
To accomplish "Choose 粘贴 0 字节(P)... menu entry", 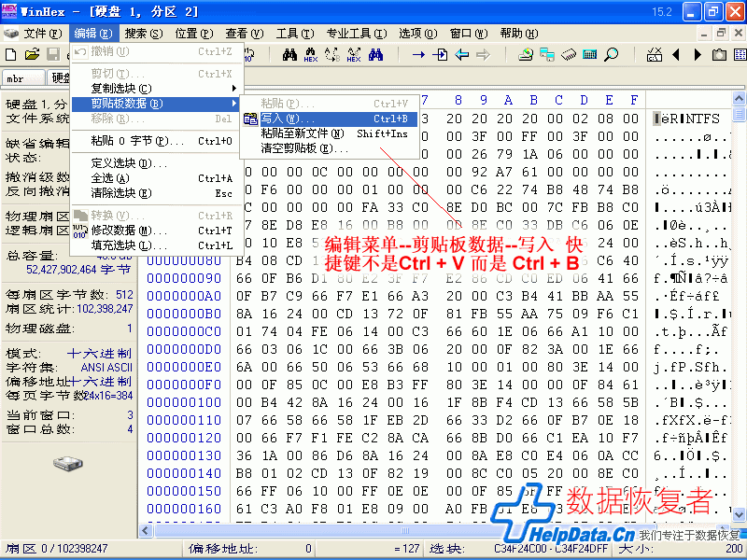I will 156,141.
